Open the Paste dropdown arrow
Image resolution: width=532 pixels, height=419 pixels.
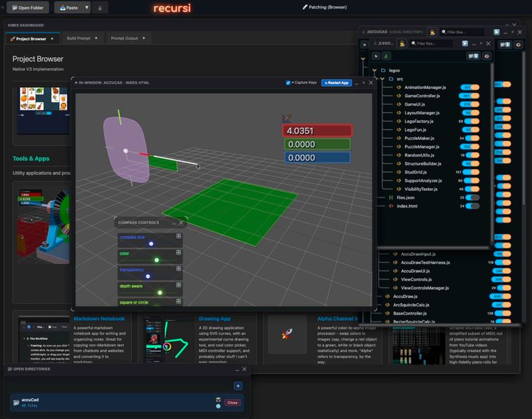pyautogui.click(x=87, y=7)
